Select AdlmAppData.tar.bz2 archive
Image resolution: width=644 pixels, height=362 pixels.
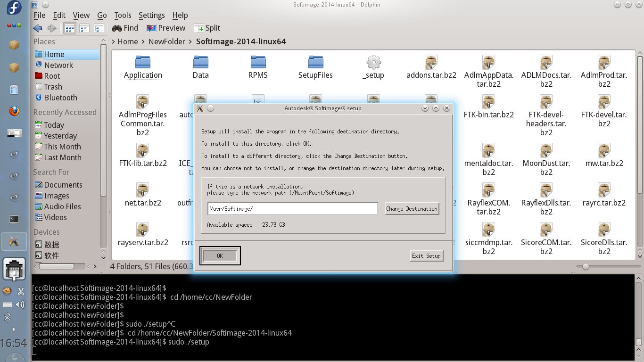pos(489,72)
